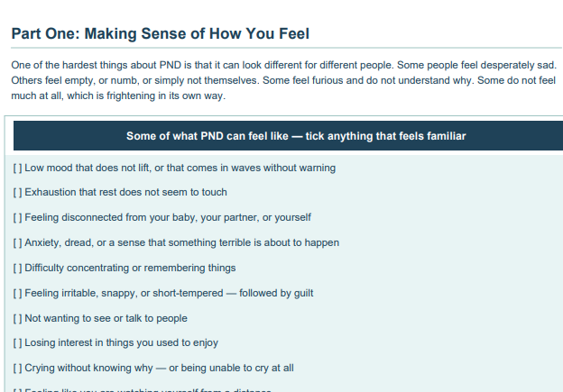The width and height of the screenshot is (563, 392).
Task: Click the intro paragraph about PND
Action: click(x=284, y=80)
